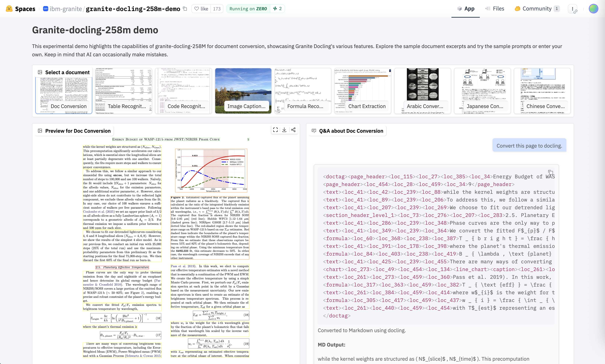View the preview image in fullscreen

pos(275,130)
